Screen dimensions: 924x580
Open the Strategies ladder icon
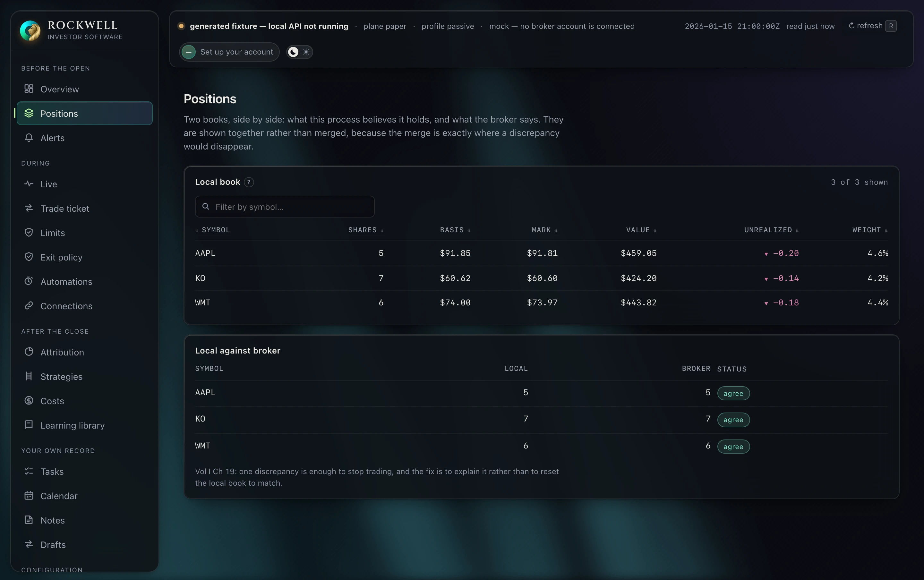click(29, 376)
